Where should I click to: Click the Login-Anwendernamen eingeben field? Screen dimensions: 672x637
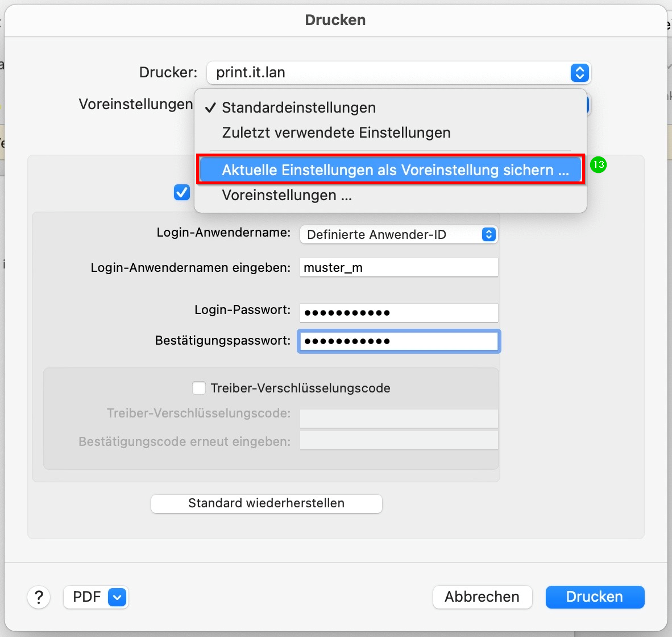point(399,267)
